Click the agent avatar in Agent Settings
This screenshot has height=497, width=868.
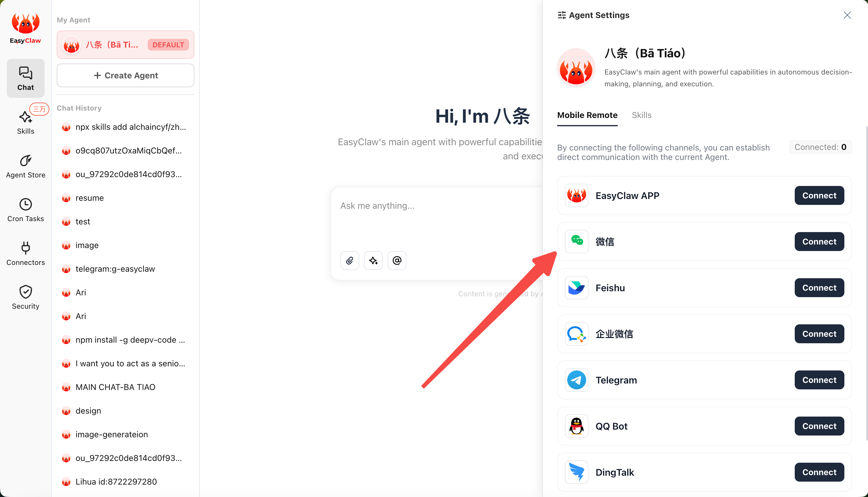tap(576, 67)
